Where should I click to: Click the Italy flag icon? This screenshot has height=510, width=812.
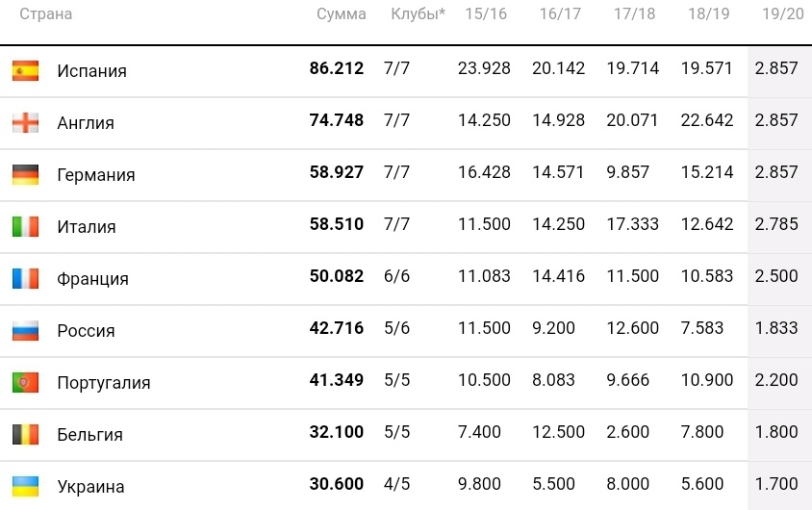tap(25, 226)
